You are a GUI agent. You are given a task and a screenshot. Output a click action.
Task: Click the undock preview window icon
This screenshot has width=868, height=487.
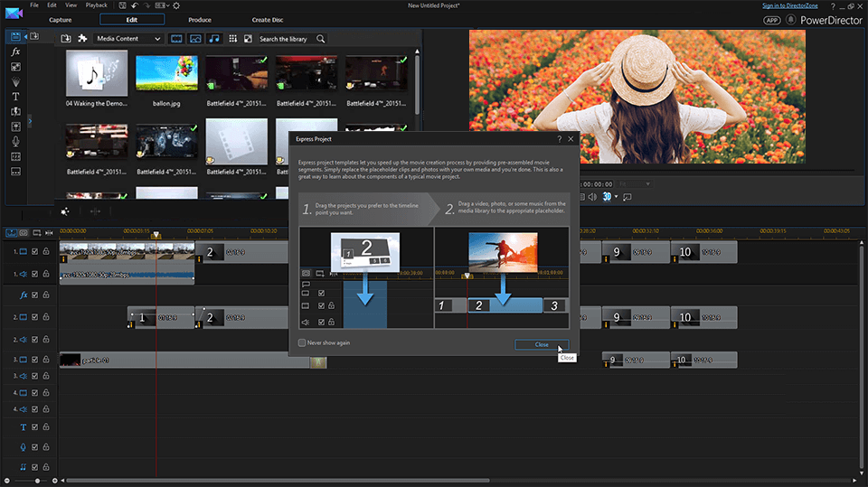627,197
